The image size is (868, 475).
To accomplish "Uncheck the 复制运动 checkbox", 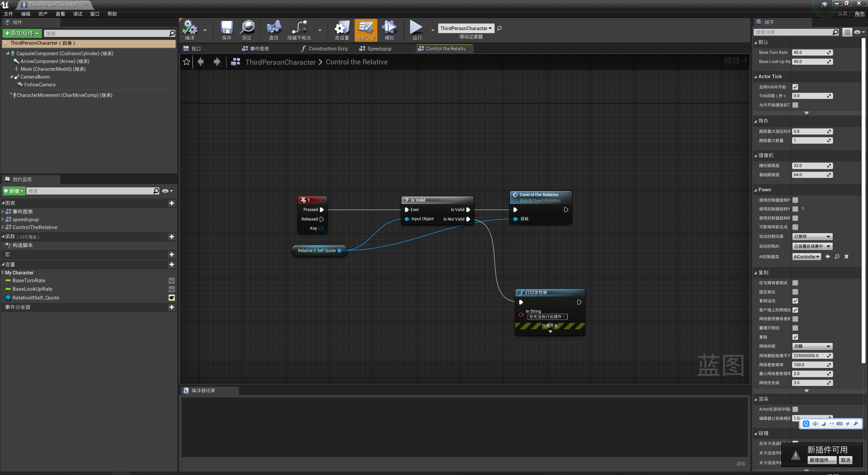I will point(796,301).
